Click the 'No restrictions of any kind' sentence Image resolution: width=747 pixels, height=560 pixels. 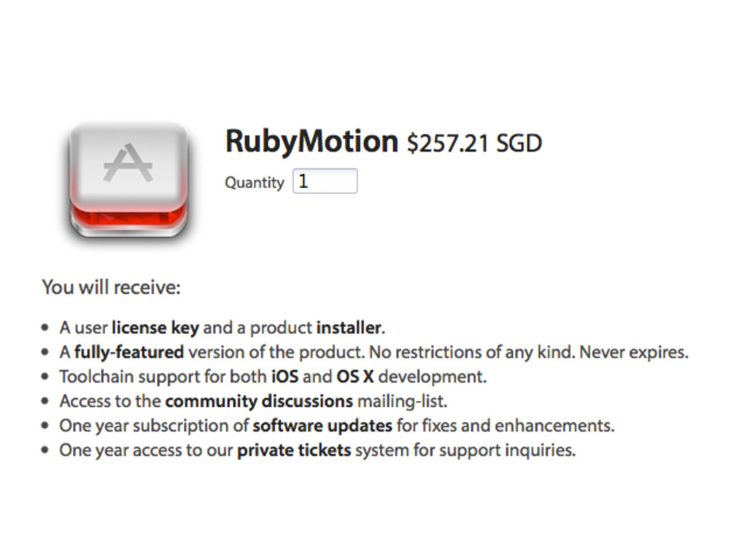[x=472, y=352]
